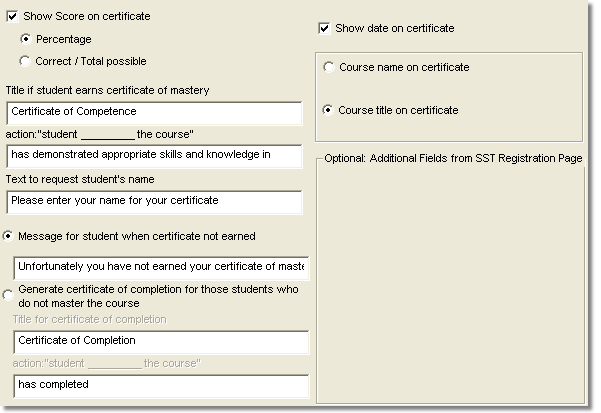Screen dimensions: 601x413
Task: Click the Percentage label text
Action: [64, 39]
